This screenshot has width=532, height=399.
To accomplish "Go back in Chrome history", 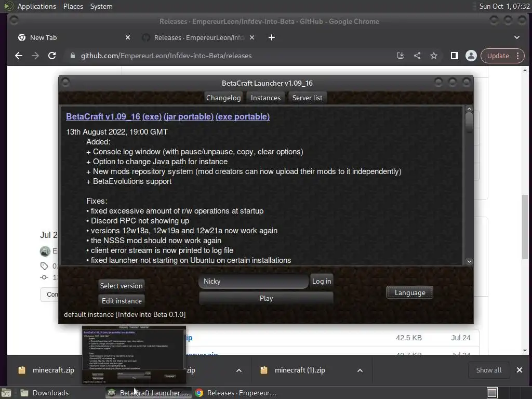I will click(x=19, y=56).
